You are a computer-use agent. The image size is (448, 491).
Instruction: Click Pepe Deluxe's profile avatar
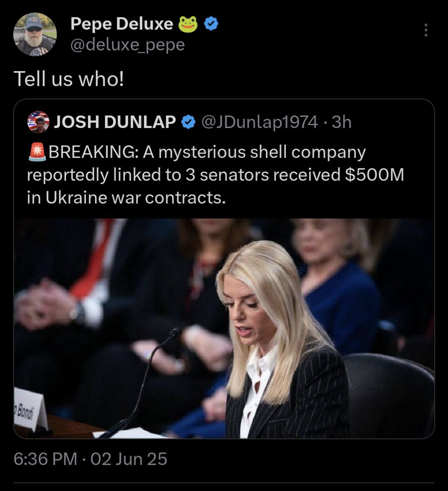click(35, 34)
